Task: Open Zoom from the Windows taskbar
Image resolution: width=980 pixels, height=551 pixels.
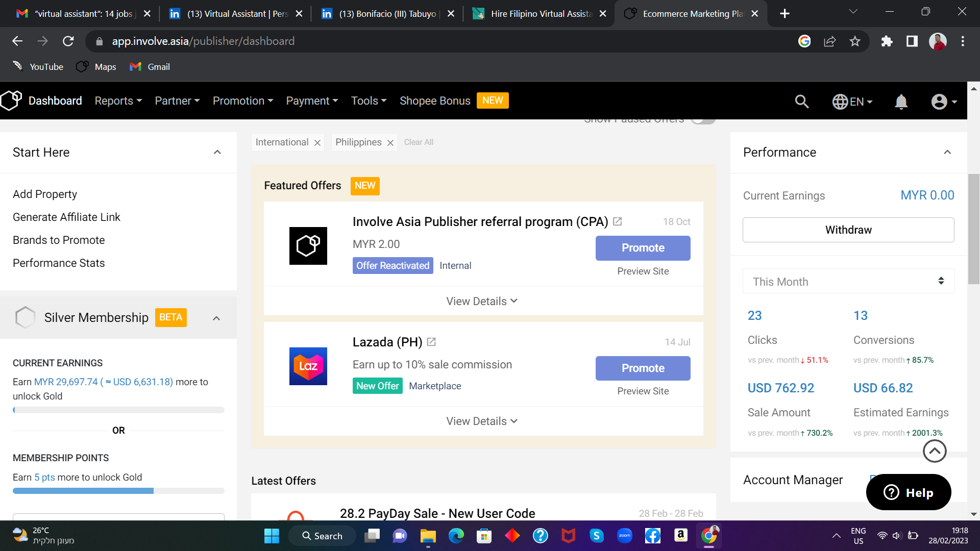Action: coord(624,536)
